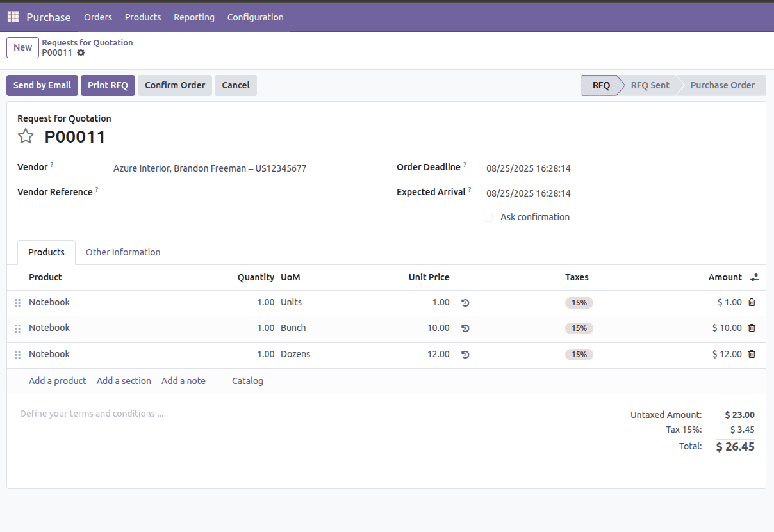774x532 pixels.
Task: Open the Reporting menu
Action: (194, 17)
